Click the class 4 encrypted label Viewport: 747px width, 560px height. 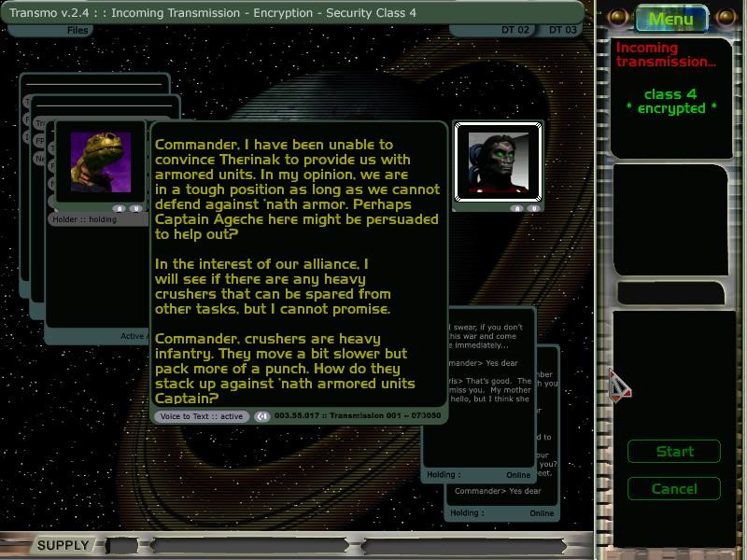[x=670, y=102]
